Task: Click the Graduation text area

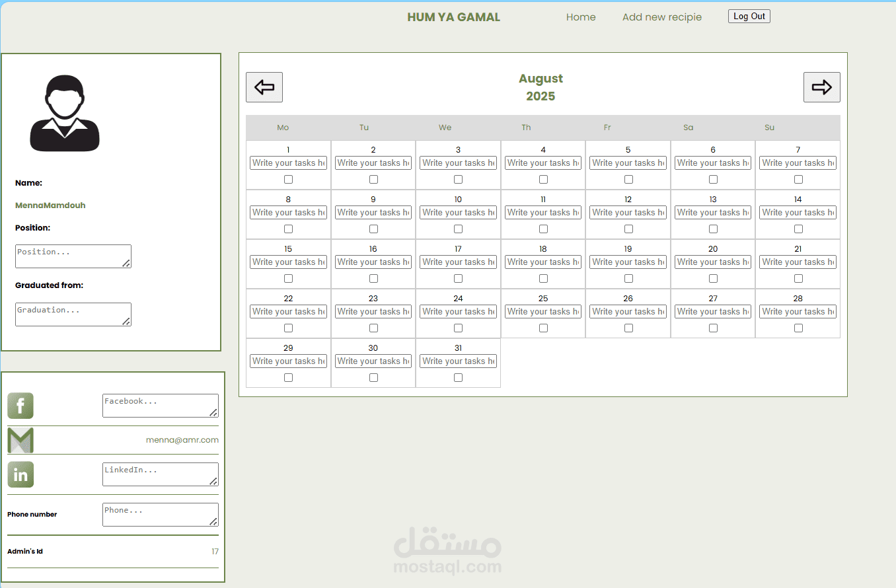Action: 73,314
